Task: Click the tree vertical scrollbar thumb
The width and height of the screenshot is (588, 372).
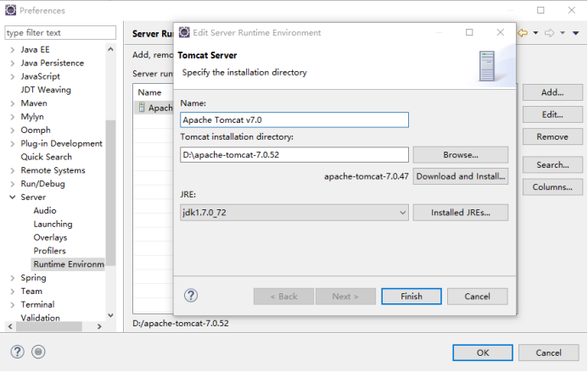Action: click(x=110, y=193)
